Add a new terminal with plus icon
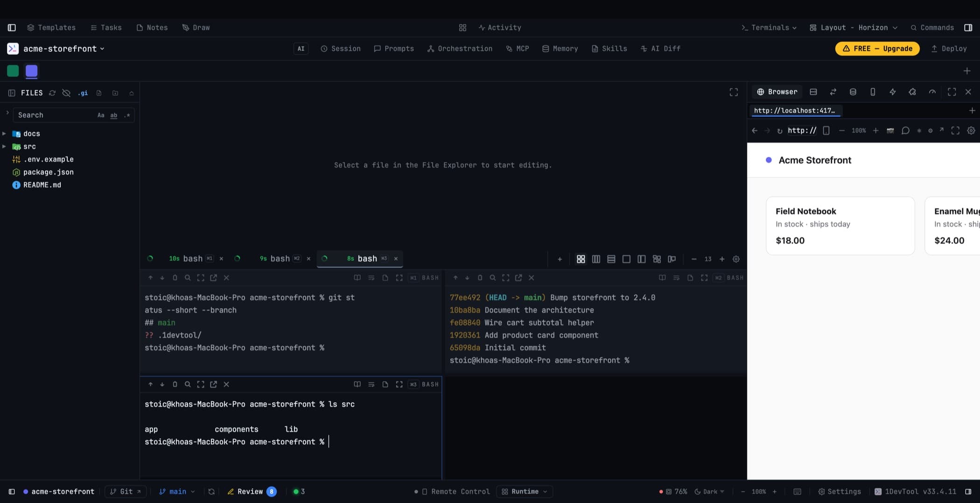 point(560,259)
